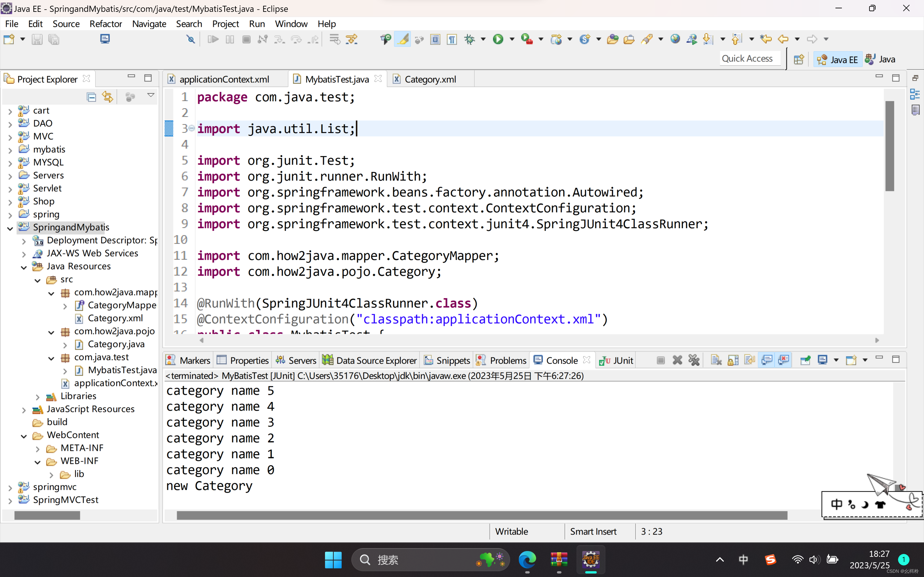Click the Skip All Breakpoints icon
This screenshot has height=577, width=924.
click(191, 39)
